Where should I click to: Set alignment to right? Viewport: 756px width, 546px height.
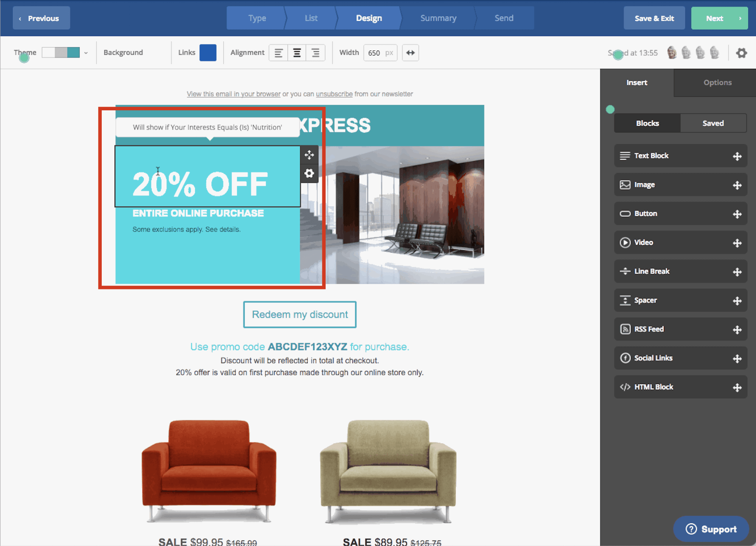coord(315,53)
